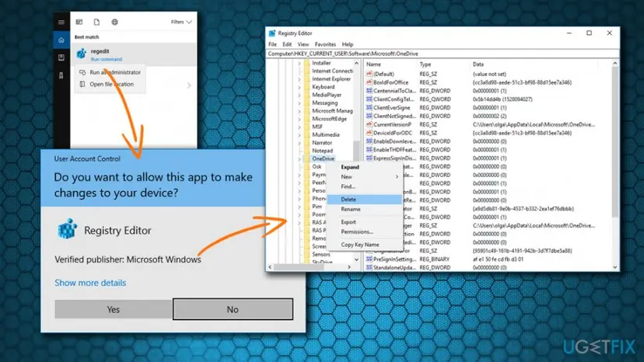This screenshot has width=644, height=362.
Task: Select the CurrentVersionP string icon
Action: click(x=369, y=124)
